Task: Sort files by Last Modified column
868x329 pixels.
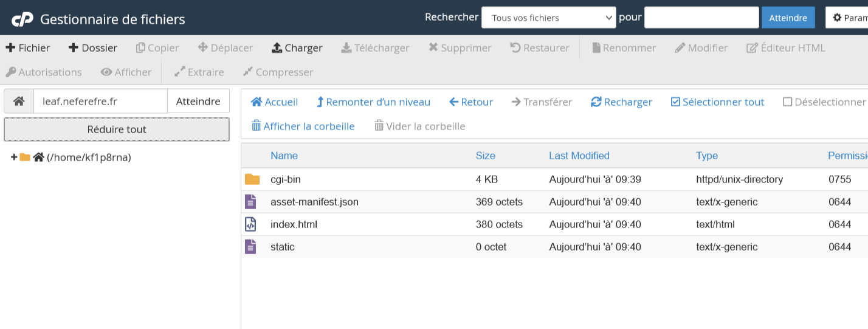Action: (x=579, y=156)
